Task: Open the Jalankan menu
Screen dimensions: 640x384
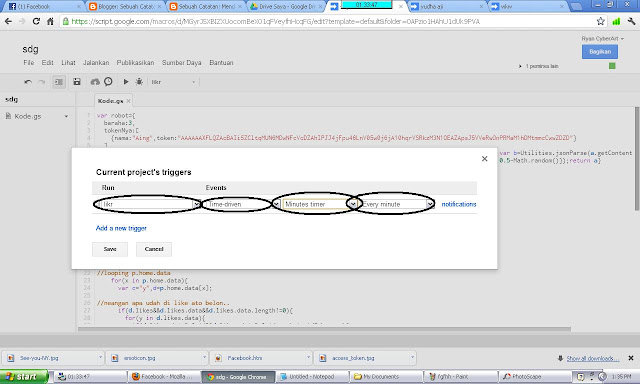Action: point(96,63)
